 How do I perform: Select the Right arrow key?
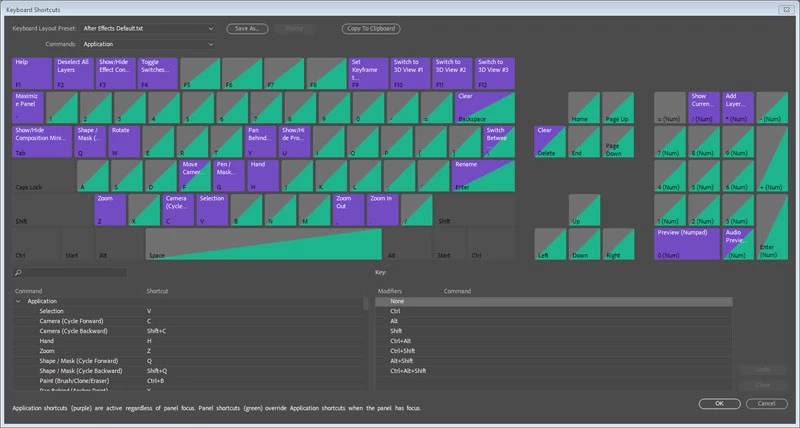click(618, 244)
